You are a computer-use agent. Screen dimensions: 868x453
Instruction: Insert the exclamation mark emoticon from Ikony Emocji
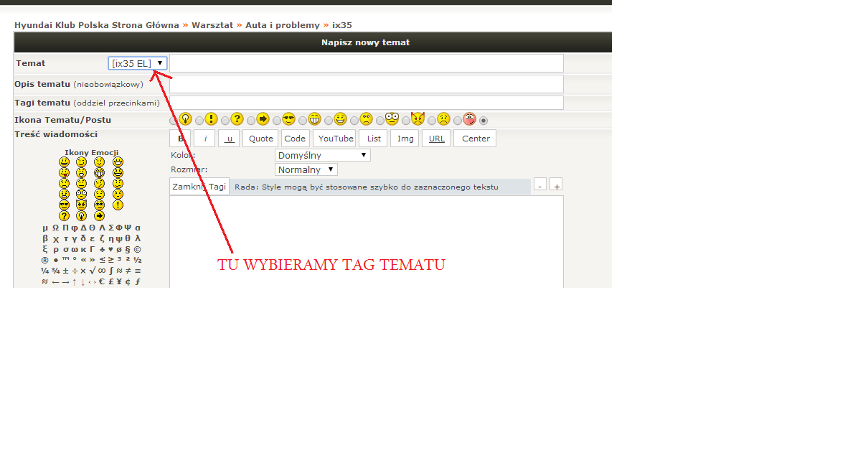tap(118, 205)
